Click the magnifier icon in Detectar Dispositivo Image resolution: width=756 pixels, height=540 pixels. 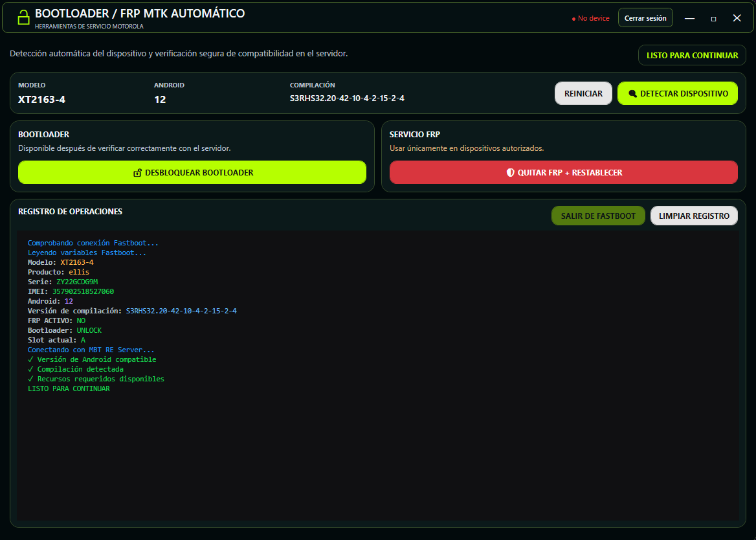coord(632,93)
